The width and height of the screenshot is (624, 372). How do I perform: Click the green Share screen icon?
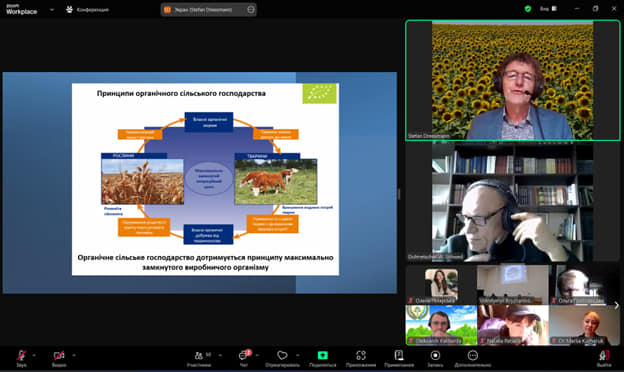(322, 355)
